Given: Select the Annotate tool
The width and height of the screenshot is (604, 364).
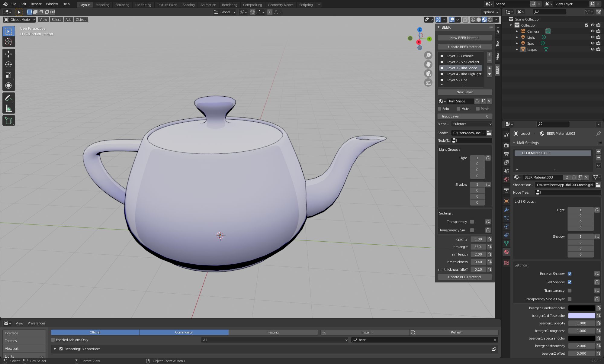Looking at the screenshot, I should tap(8, 97).
